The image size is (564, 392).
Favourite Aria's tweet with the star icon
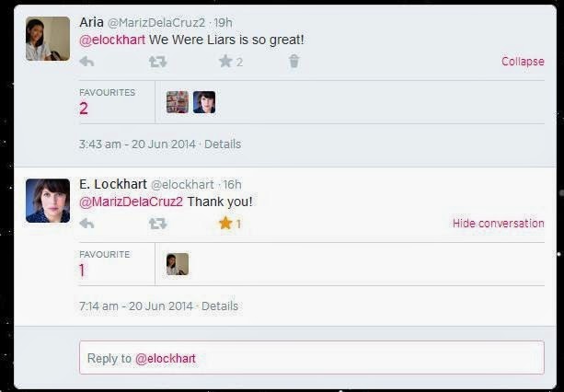[x=225, y=61]
